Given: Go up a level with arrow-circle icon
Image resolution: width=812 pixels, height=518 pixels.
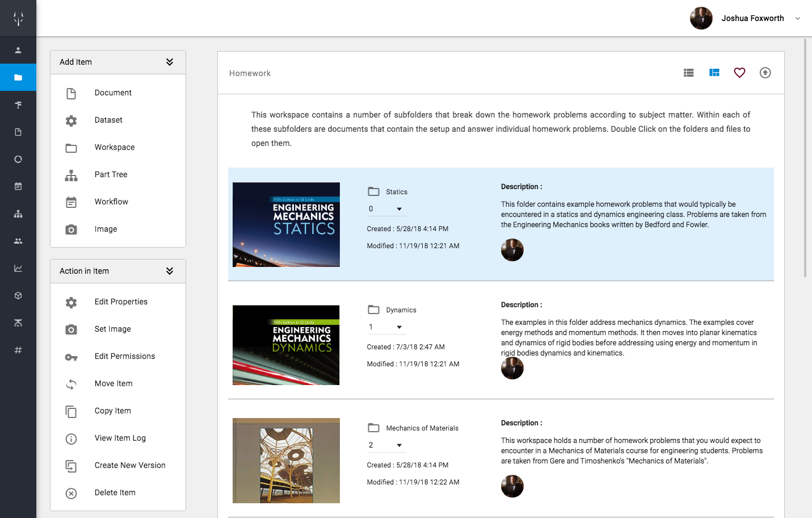Looking at the screenshot, I should (x=765, y=73).
